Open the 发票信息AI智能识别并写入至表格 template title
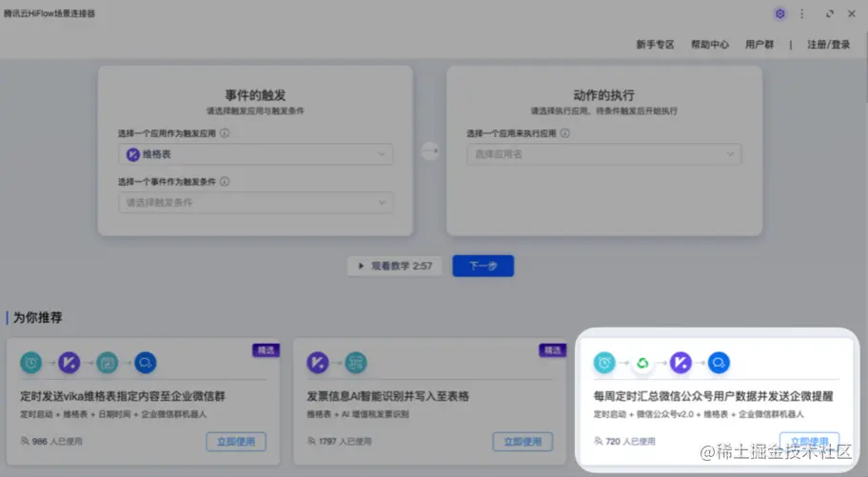This screenshot has height=477, width=868. coord(388,396)
